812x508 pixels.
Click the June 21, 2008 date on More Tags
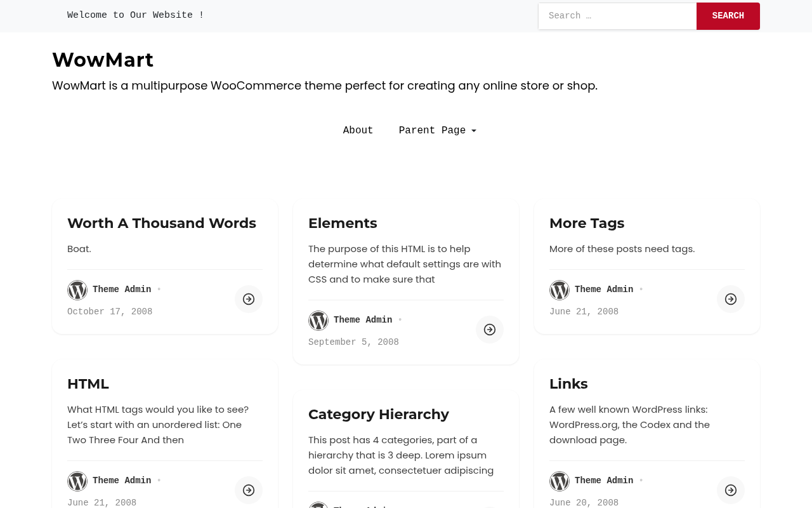pyautogui.click(x=584, y=312)
